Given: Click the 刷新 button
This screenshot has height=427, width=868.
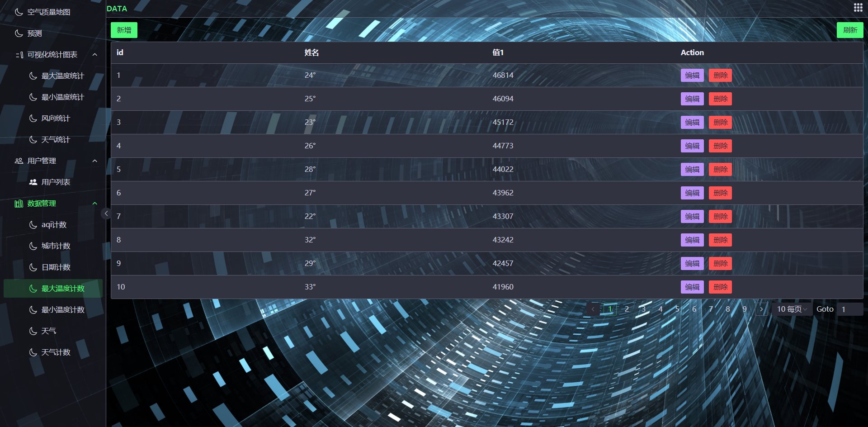Looking at the screenshot, I should pyautogui.click(x=850, y=30).
